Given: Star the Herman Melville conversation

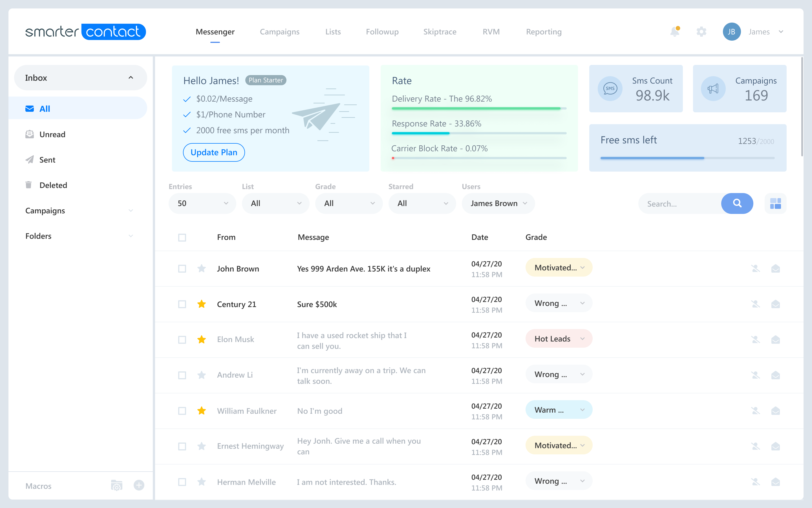Looking at the screenshot, I should click(x=201, y=482).
